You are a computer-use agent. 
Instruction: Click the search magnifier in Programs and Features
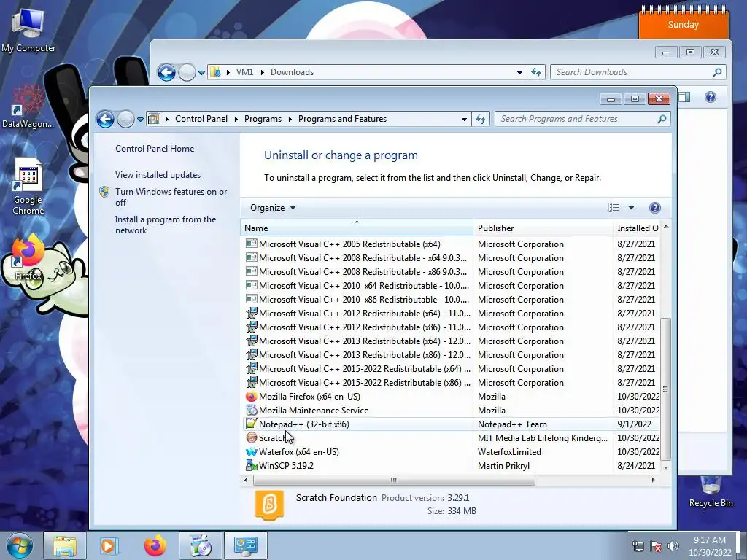coord(662,119)
